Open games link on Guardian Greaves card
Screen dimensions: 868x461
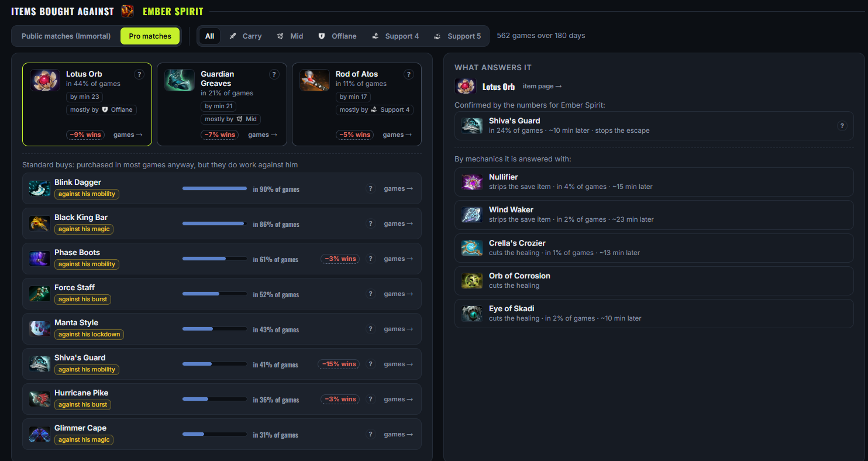(263, 135)
